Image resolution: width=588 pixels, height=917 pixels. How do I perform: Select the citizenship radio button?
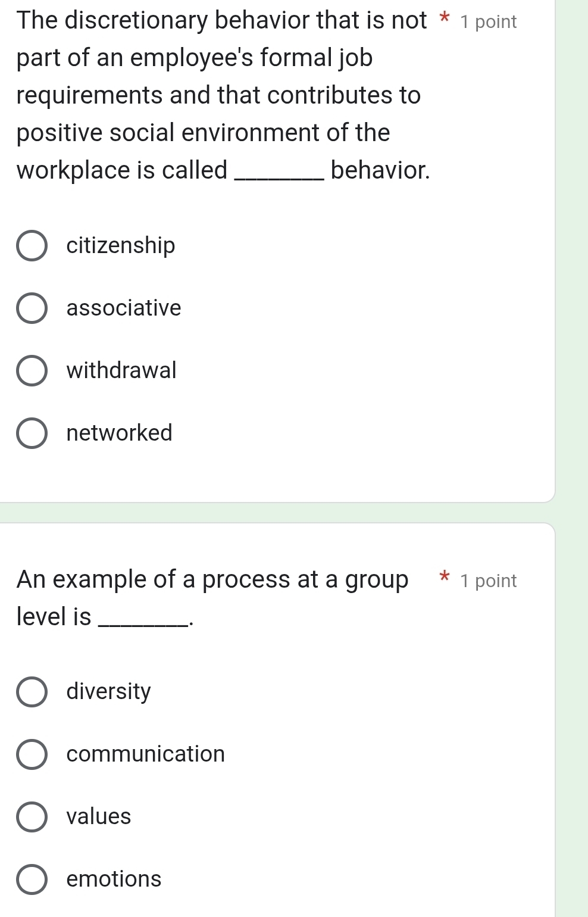(32, 246)
